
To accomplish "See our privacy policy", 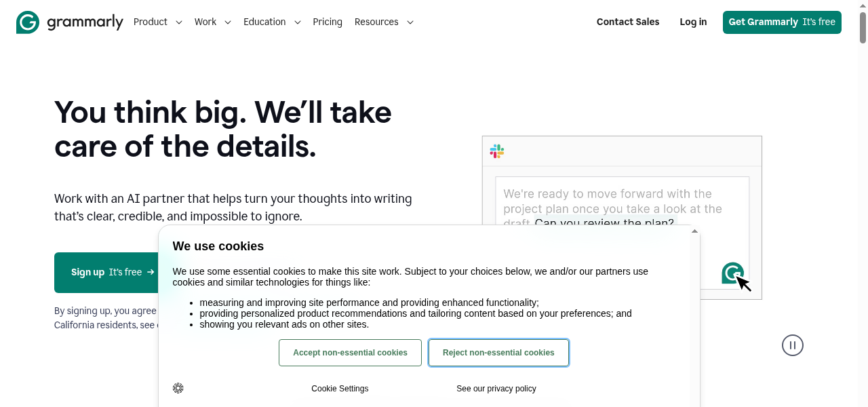I will pos(496,388).
